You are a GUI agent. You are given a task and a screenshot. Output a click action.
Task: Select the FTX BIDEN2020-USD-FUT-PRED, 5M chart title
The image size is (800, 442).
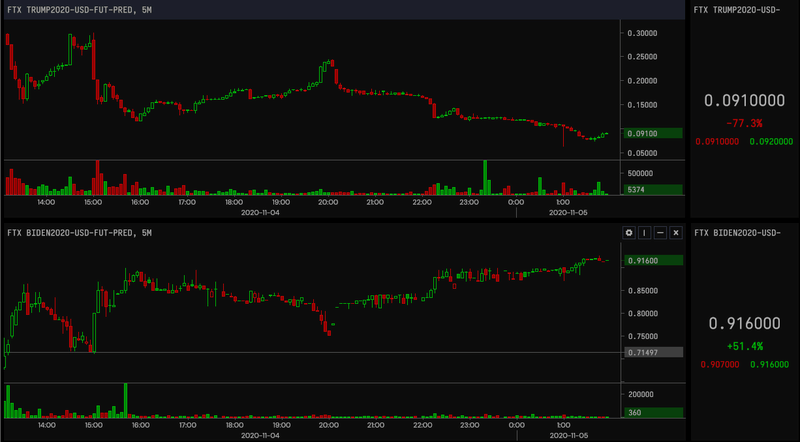coord(80,233)
